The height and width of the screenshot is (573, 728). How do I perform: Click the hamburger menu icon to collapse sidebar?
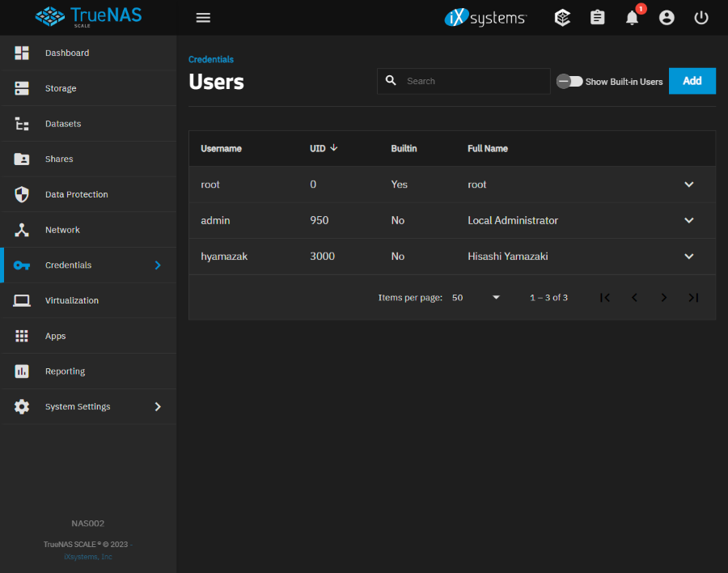(x=203, y=18)
